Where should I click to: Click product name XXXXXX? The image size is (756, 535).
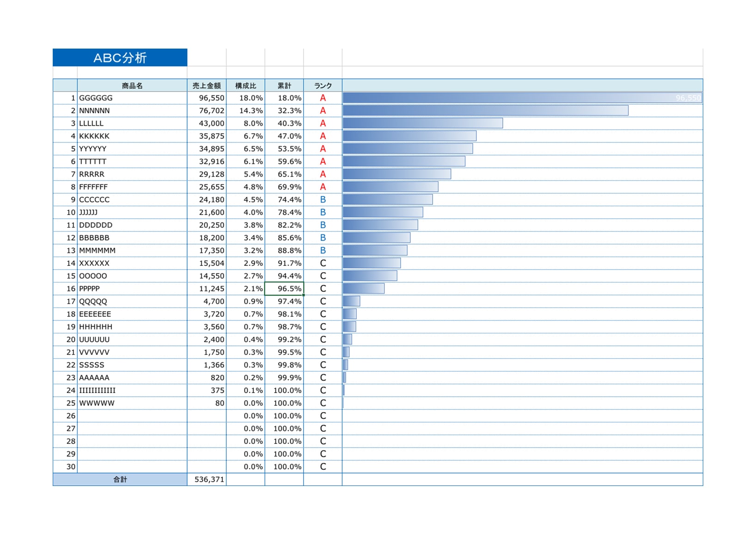point(94,263)
